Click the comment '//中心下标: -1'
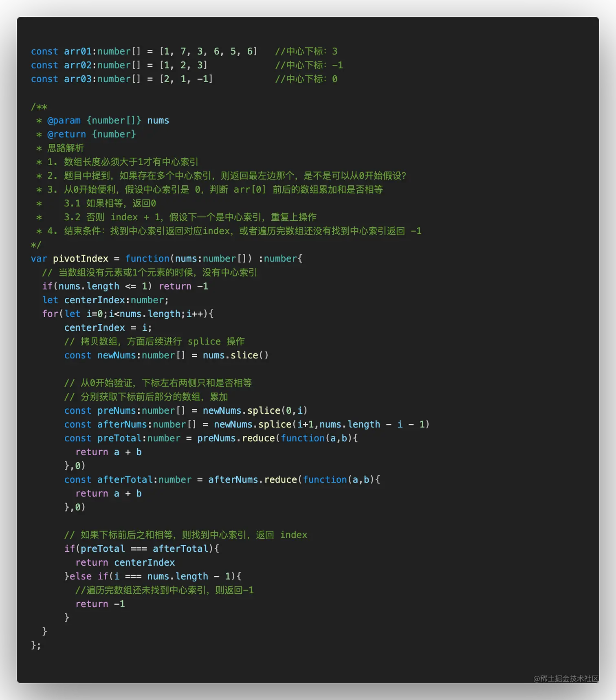 pos(309,65)
